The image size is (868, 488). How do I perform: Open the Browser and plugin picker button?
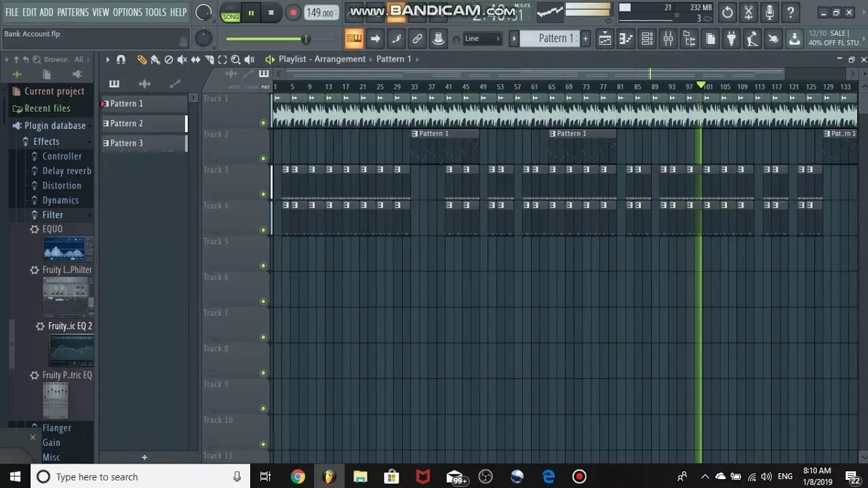click(689, 39)
